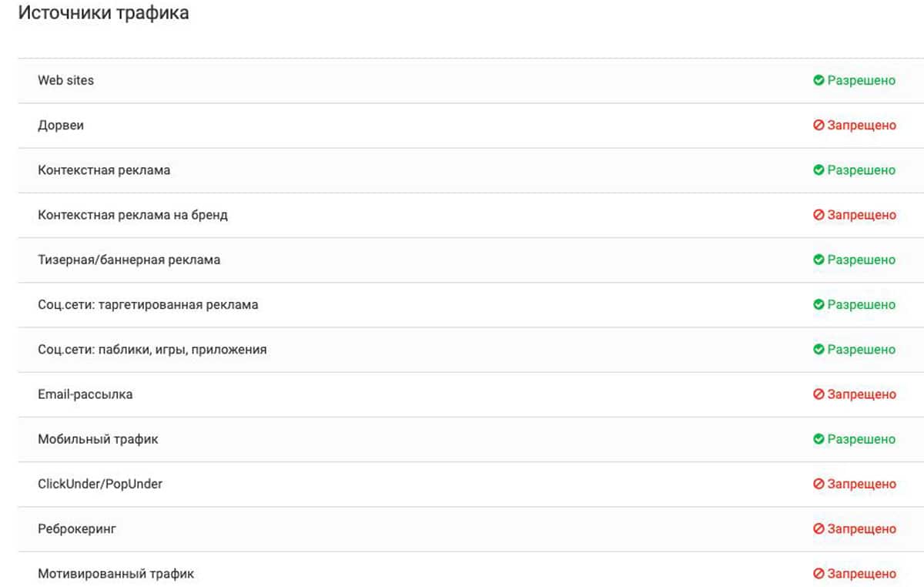Click prohibited icon for Контекстная реклама на бренд
This screenshot has height=587, width=924.
[819, 215]
